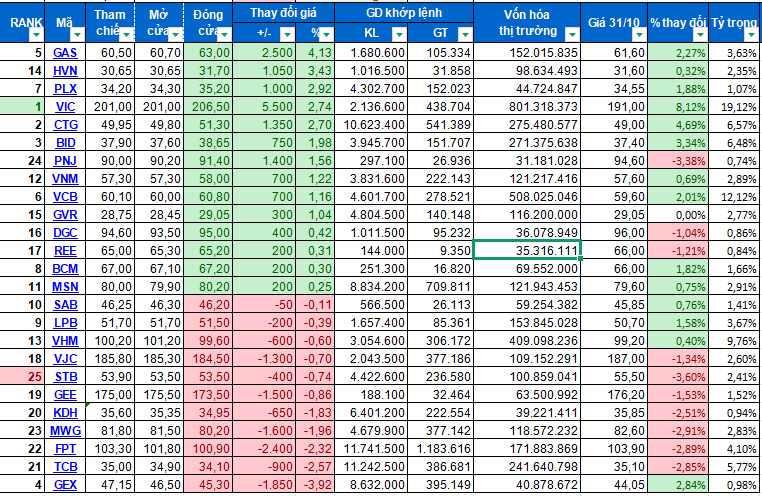This screenshot has height=496, width=762.
Task: Open the Tỷ trọng filter dropdown
Action: pos(751,34)
